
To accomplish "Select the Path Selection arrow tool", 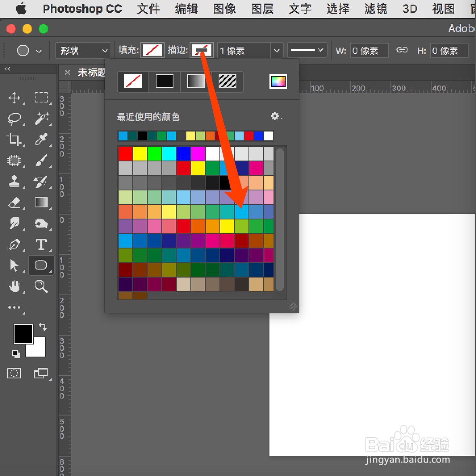I will pos(14,265).
